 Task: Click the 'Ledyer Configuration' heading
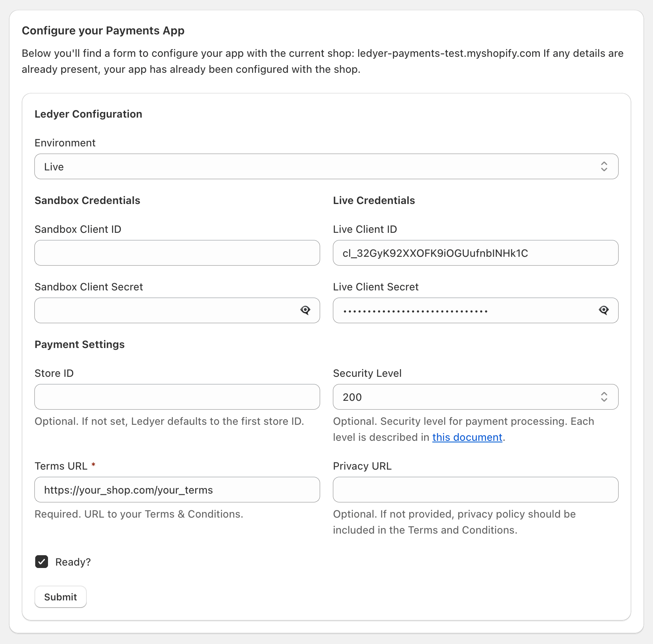(x=88, y=114)
